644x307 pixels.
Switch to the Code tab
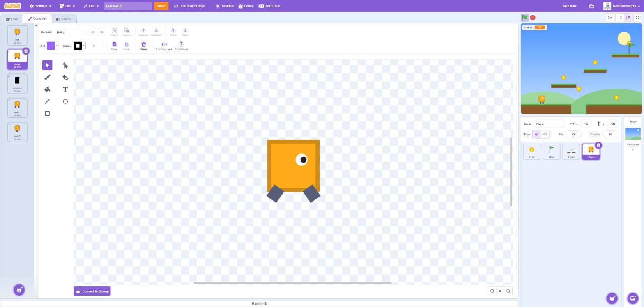(12, 19)
